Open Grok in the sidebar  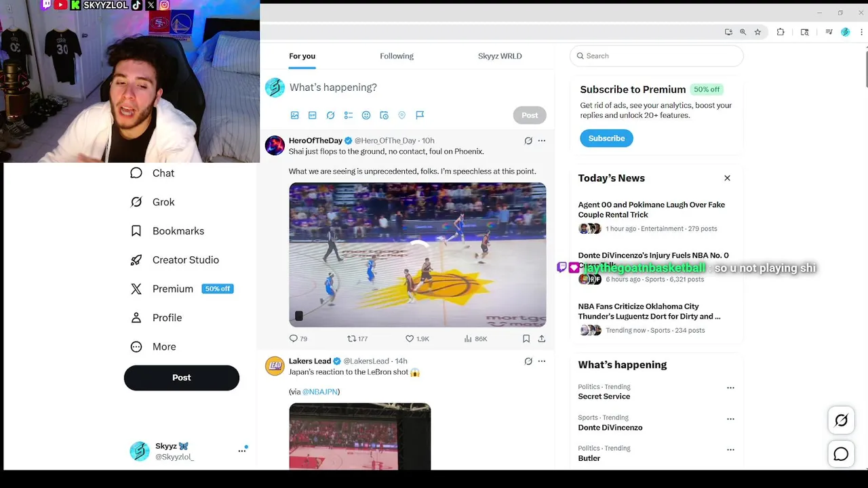(x=153, y=202)
